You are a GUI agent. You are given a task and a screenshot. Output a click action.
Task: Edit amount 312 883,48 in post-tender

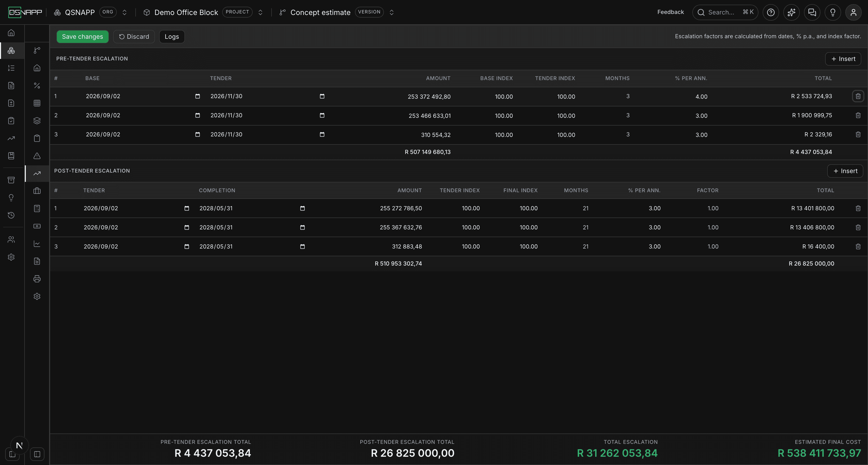407,247
